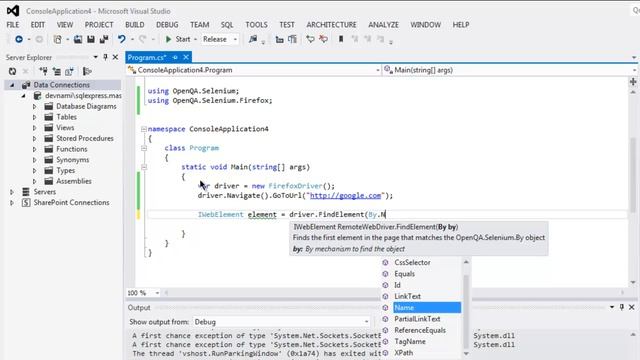Viewport: 640px width, 360px height.
Task: Open the DEBUG menu
Action: tap(167, 25)
